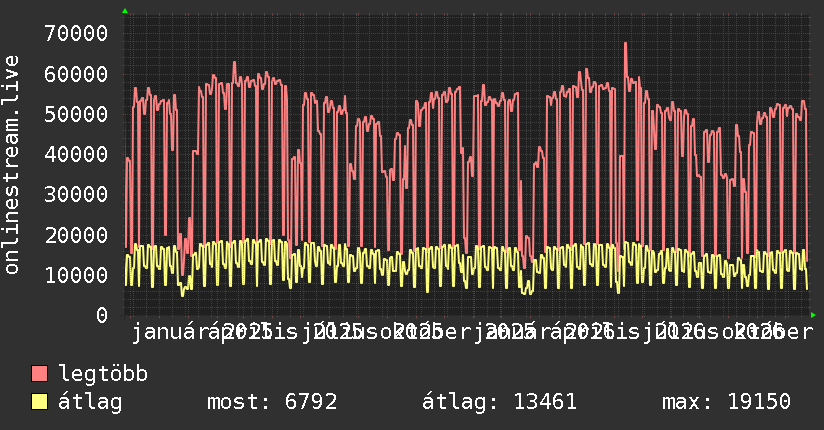Click the átlag: 13461 statistic
This screenshot has height=430, width=824.
(x=499, y=402)
